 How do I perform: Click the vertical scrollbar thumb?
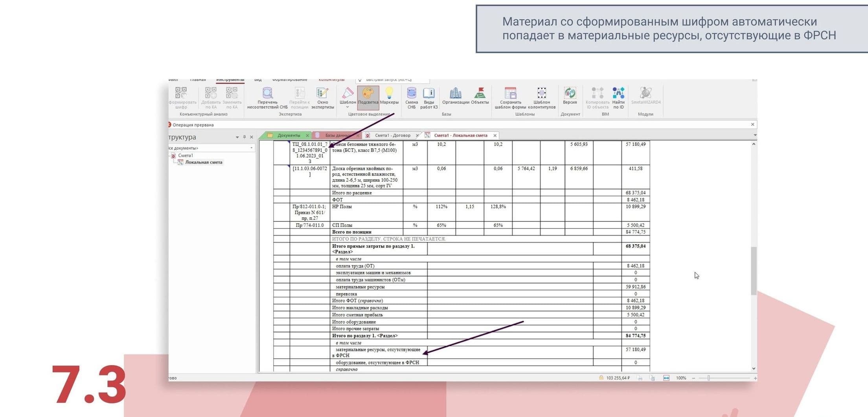754,271
